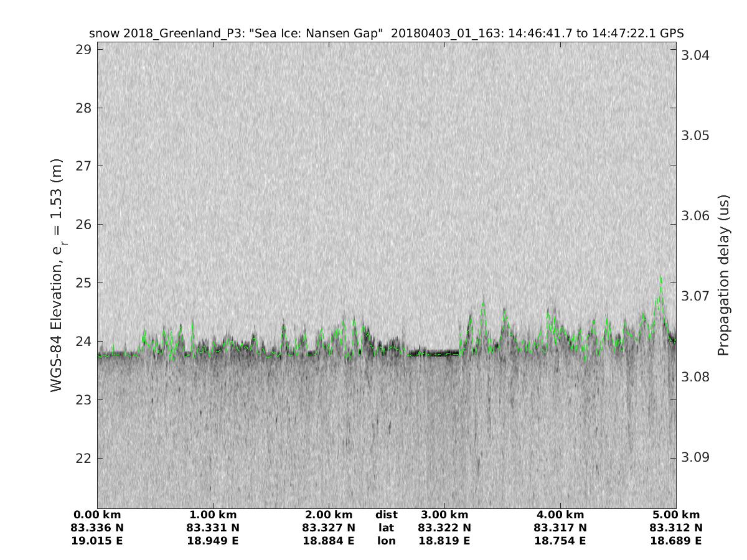Click the 'dist' row legend label
The height and width of the screenshot is (560, 747).
tap(387, 515)
